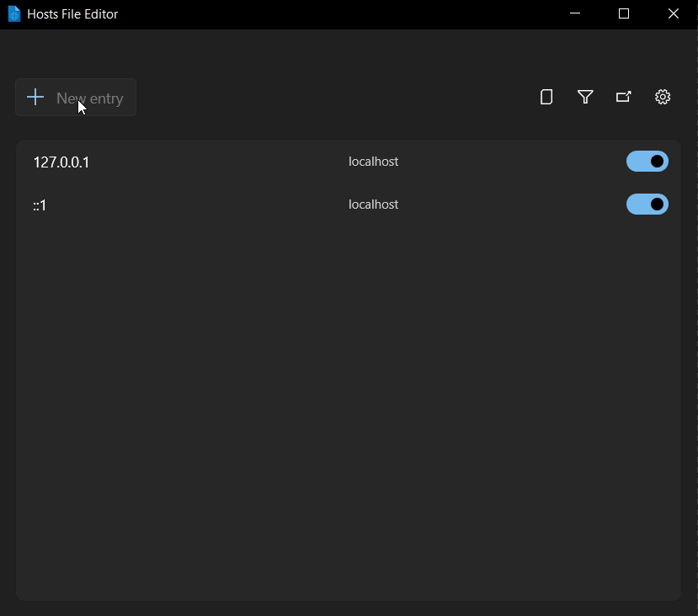
Task: Click the funnel icon in the toolbar
Action: [584, 97]
